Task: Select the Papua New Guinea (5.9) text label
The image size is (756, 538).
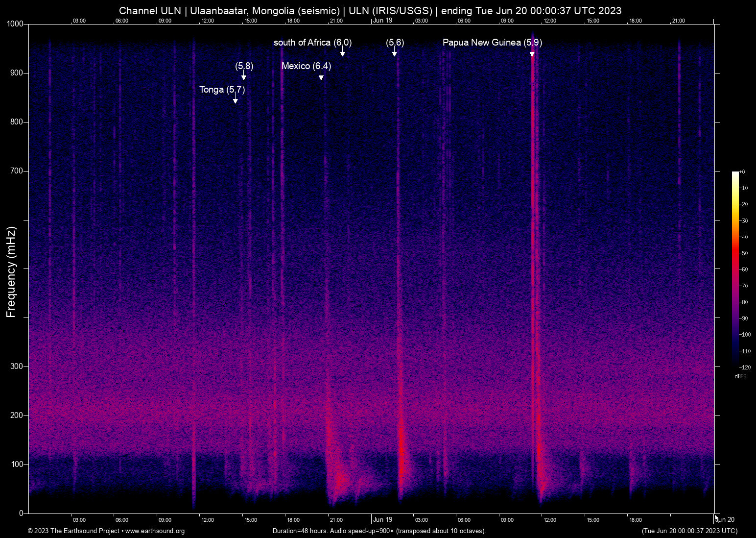Action: click(492, 43)
